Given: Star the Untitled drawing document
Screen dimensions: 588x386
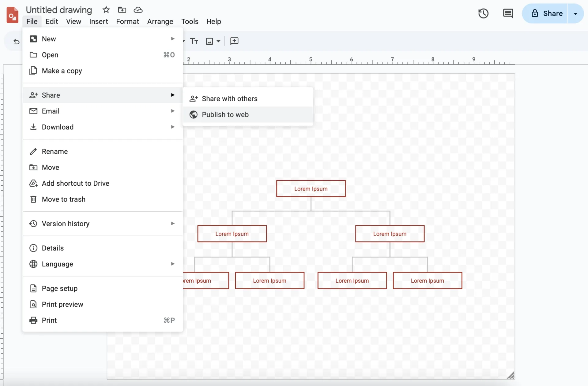Looking at the screenshot, I should [x=106, y=10].
